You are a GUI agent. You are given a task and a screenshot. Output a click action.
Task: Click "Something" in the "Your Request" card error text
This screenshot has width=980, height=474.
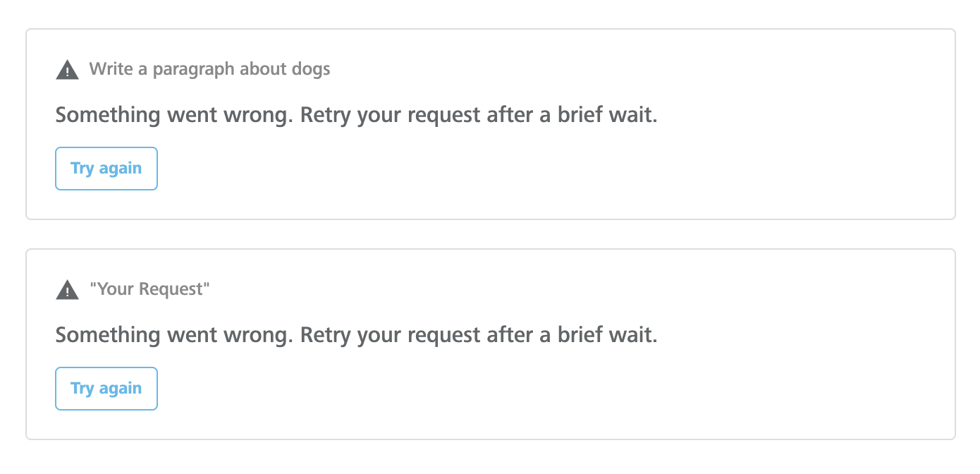(108, 335)
